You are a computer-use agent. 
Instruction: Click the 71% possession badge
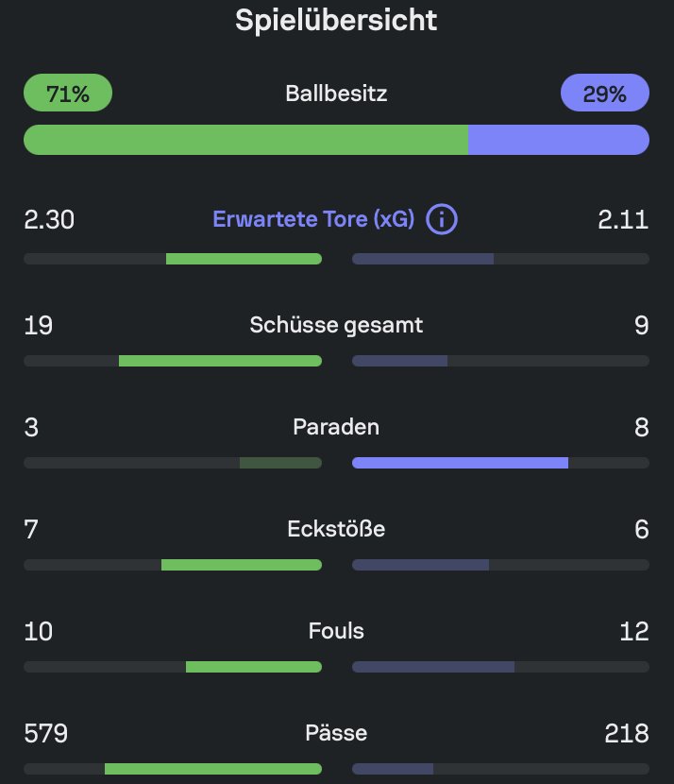(x=68, y=93)
